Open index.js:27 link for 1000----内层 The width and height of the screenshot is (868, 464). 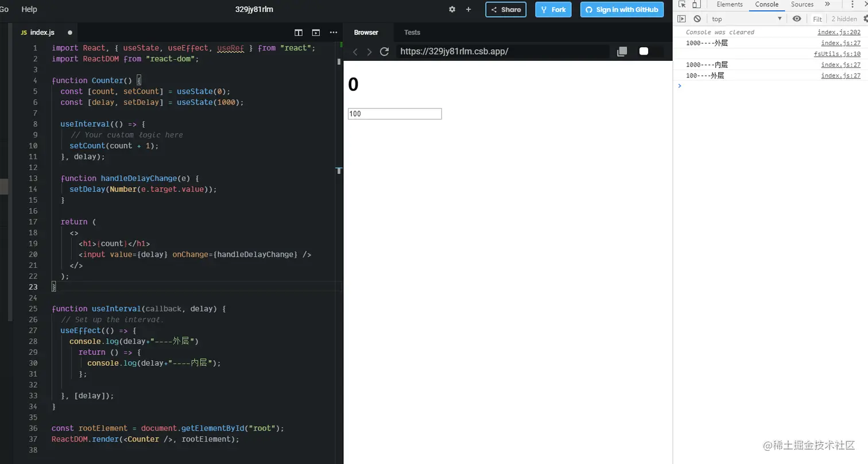840,65
